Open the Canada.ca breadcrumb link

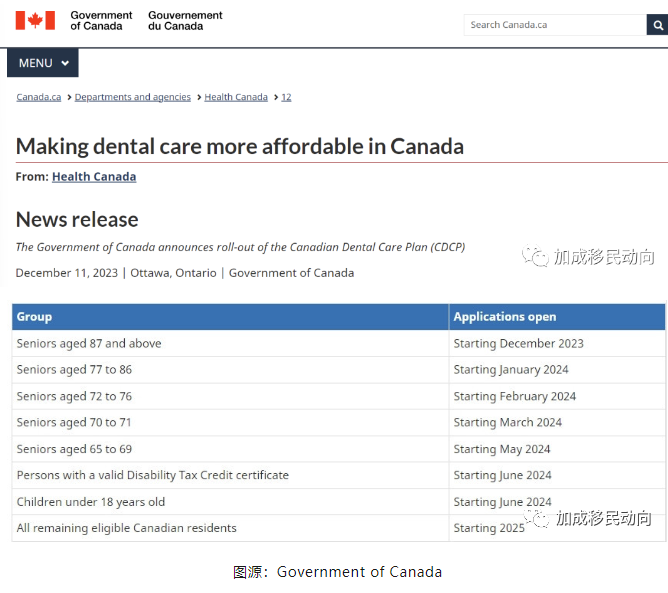39,97
